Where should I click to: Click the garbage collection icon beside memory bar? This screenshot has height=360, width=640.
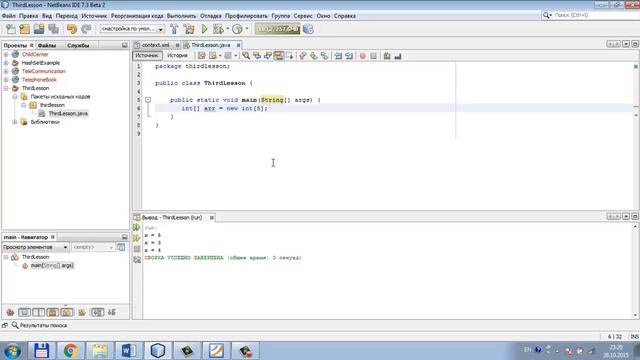pos(309,29)
